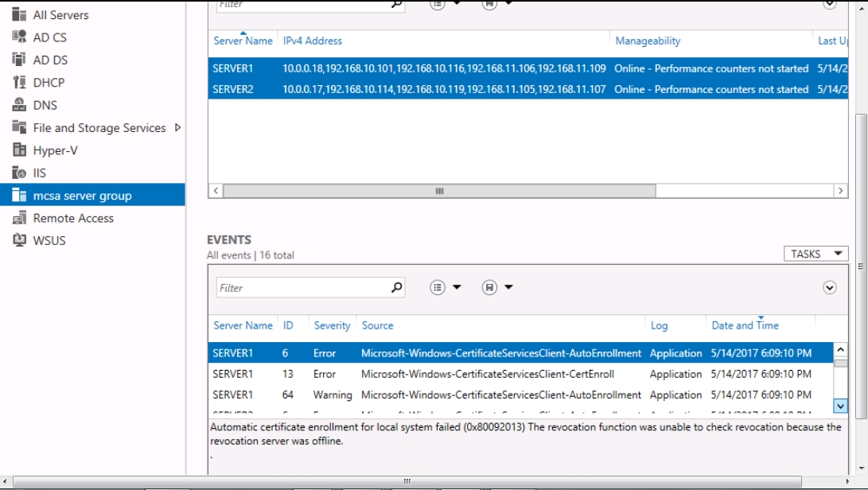This screenshot has height=490, width=868.
Task: Open Events saved queries dropdown arrow
Action: (x=508, y=287)
